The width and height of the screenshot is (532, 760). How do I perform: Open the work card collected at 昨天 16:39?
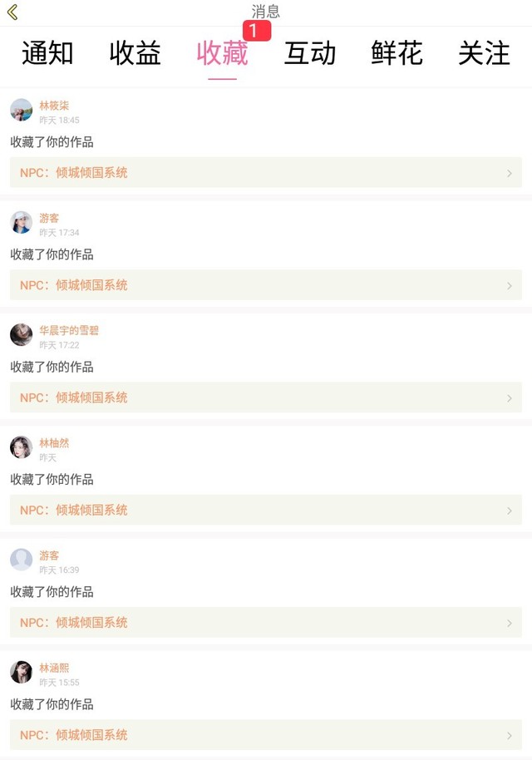point(266,623)
